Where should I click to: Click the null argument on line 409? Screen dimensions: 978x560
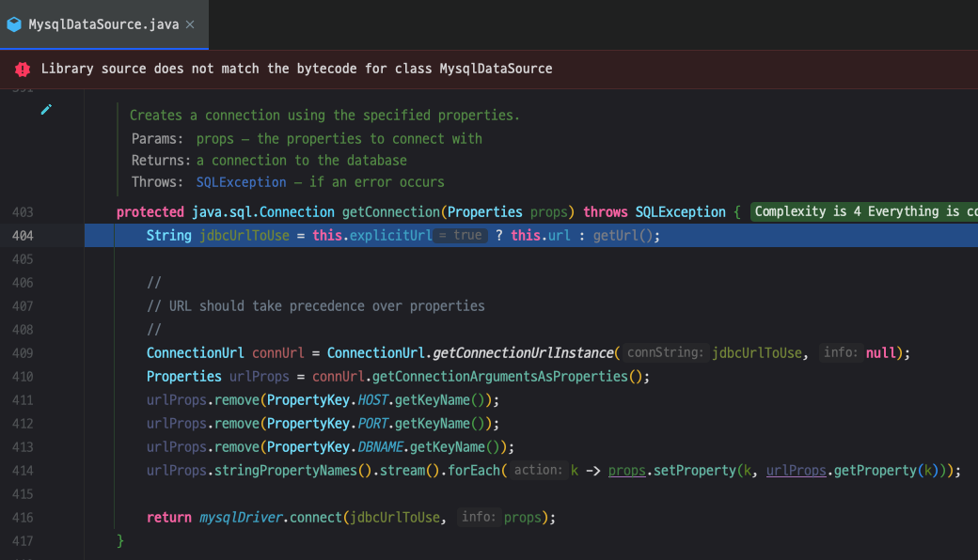click(x=881, y=353)
